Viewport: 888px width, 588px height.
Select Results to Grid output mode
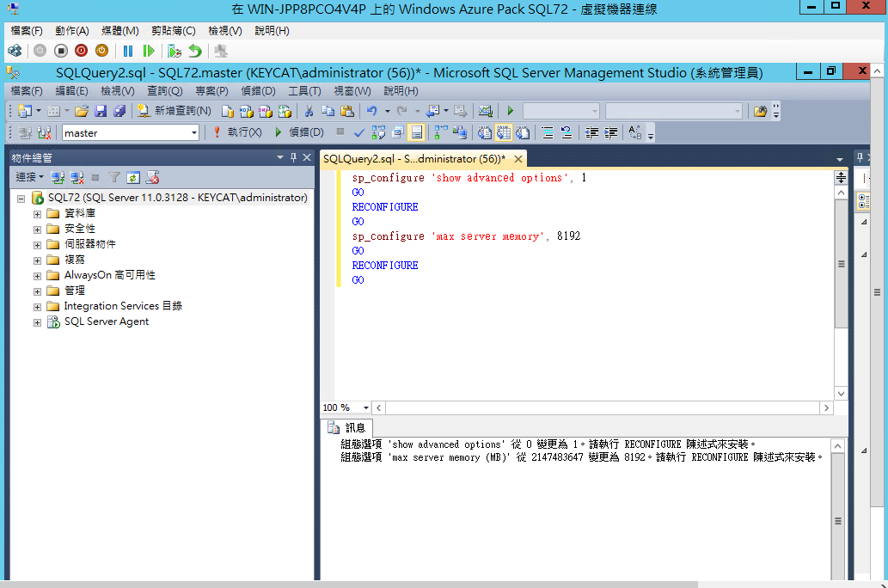coord(504,132)
